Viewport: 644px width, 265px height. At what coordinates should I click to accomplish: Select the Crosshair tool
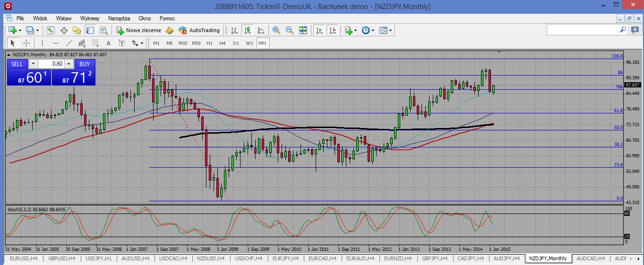click(x=26, y=43)
